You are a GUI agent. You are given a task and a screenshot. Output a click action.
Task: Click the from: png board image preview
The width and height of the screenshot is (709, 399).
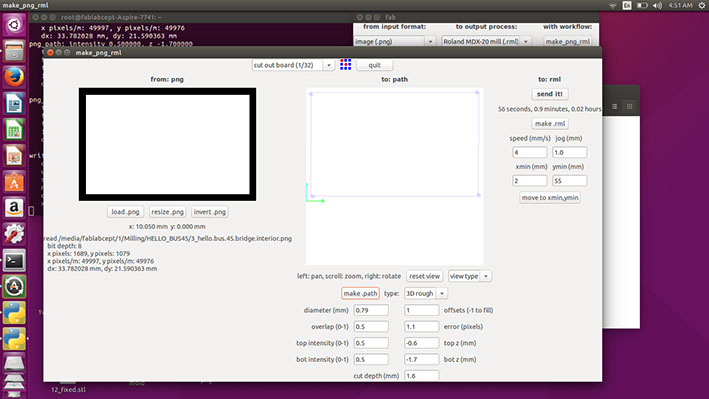167,144
